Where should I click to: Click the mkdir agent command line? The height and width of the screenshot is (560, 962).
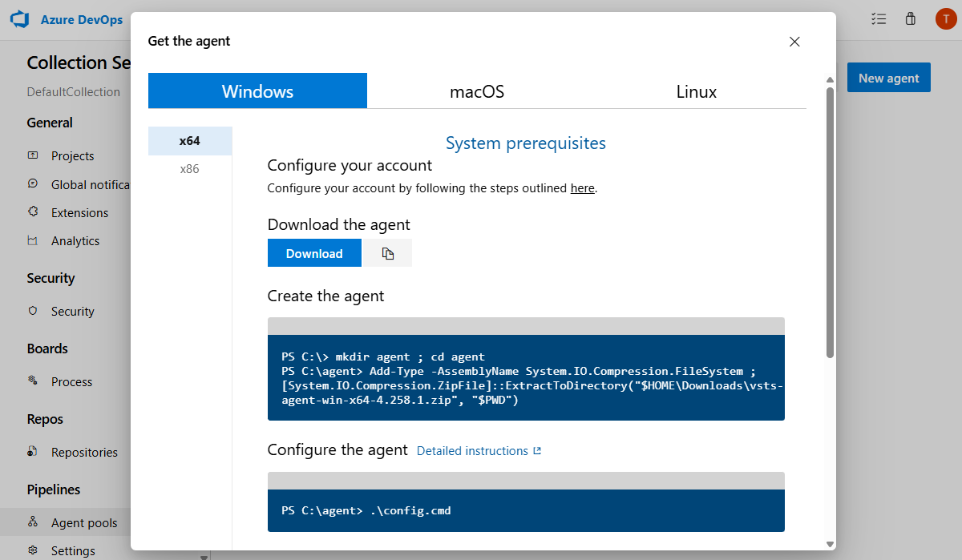[383, 357]
